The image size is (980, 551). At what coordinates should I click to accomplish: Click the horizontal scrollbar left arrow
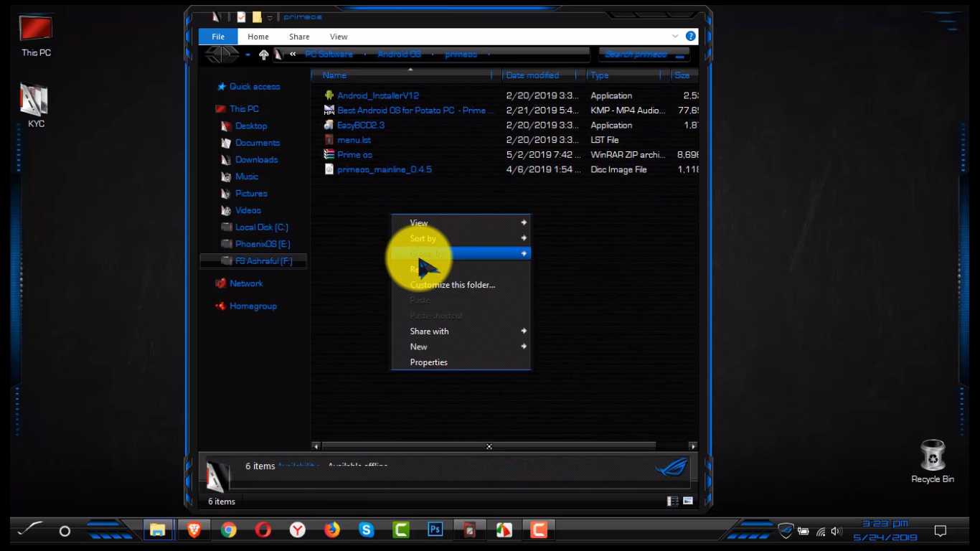click(316, 446)
